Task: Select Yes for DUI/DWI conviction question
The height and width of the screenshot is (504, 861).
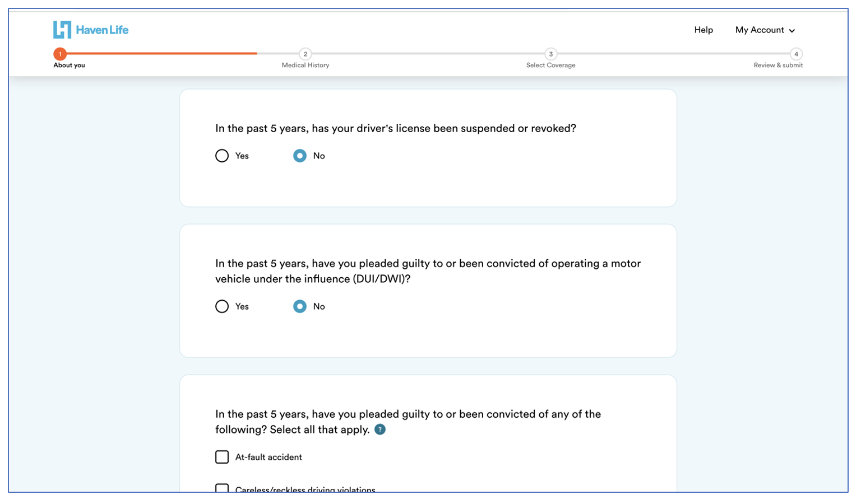Action: coord(222,306)
